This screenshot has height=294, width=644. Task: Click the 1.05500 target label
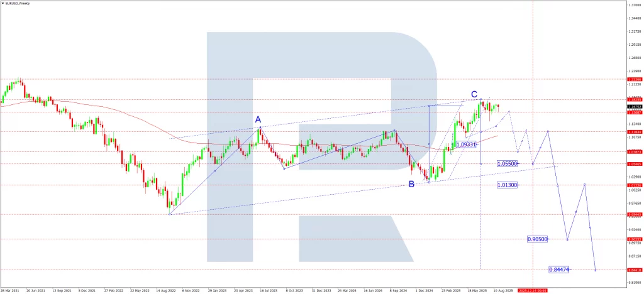pyautogui.click(x=507, y=163)
